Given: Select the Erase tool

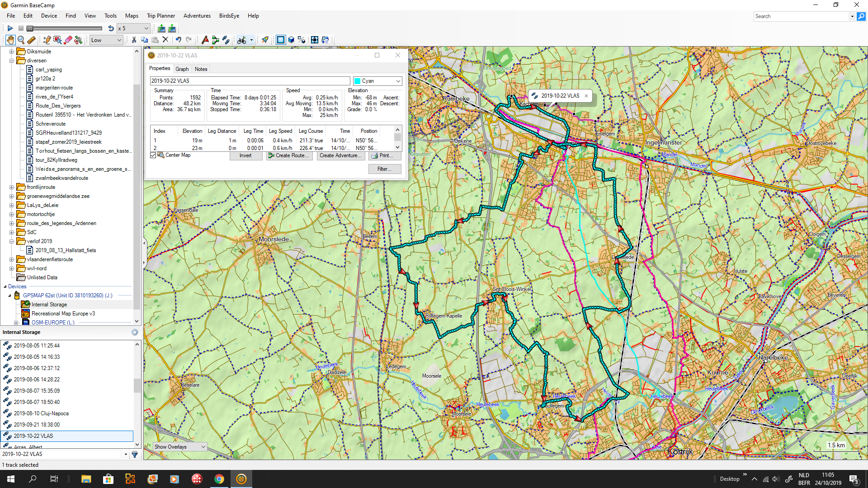Looking at the screenshot, I should click(68, 40).
